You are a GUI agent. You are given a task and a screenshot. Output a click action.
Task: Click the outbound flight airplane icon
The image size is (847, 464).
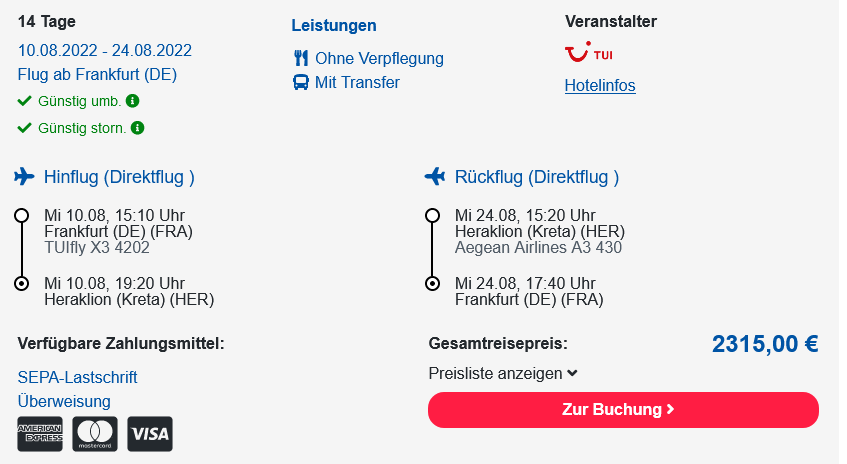tap(24, 177)
